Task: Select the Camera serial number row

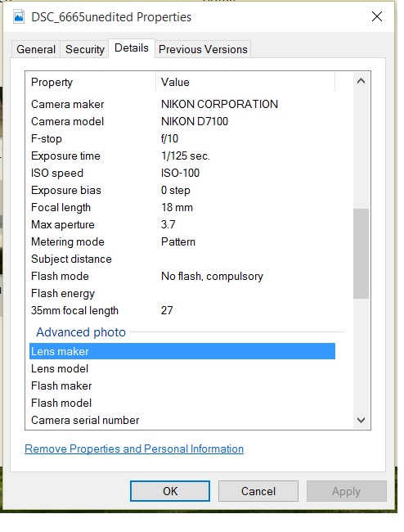Action: pyautogui.click(x=182, y=420)
